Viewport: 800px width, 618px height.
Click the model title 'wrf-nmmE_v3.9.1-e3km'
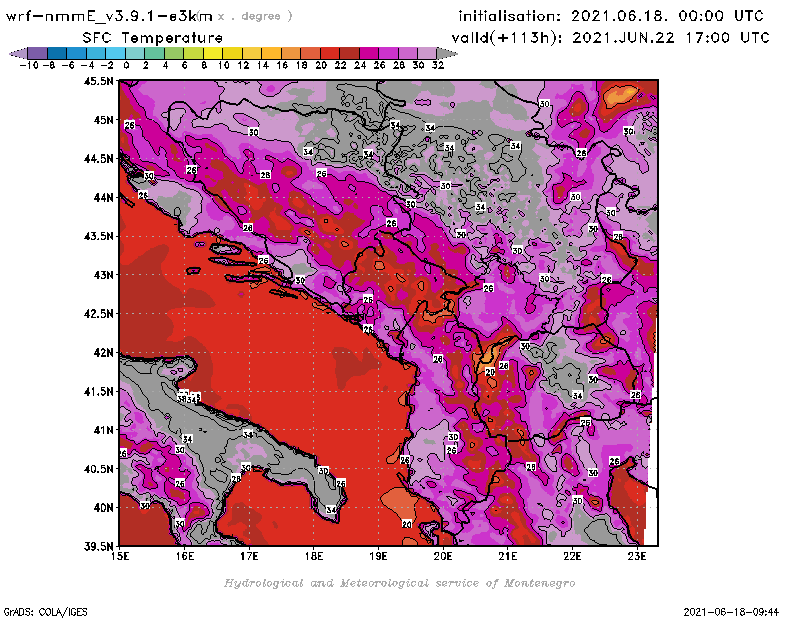[109, 16]
